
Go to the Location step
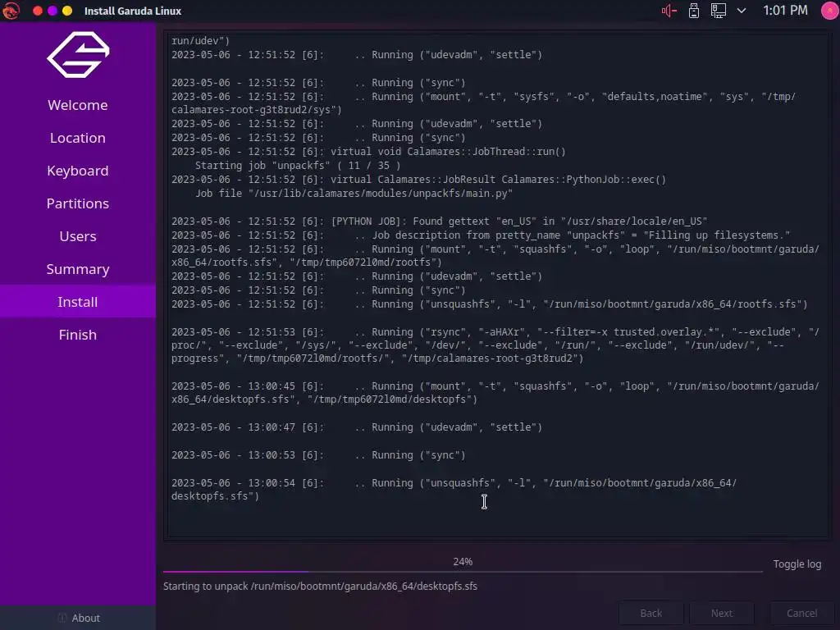[x=78, y=138]
